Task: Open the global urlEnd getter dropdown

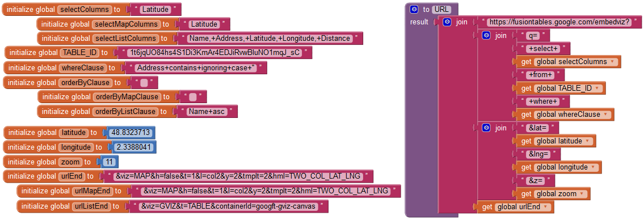Action: point(546,208)
